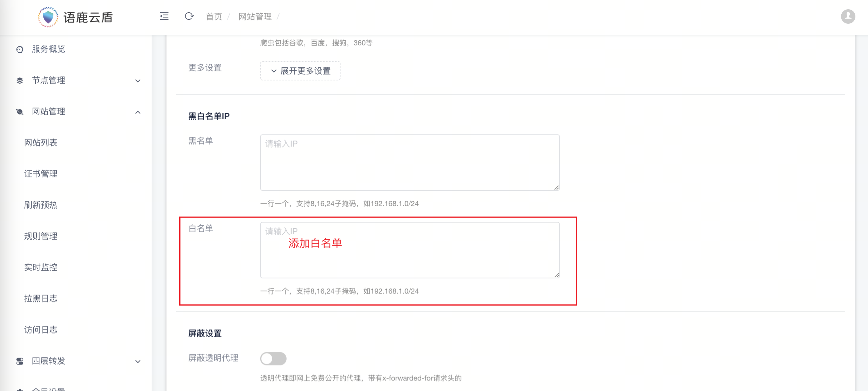868x391 pixels.
Task: Go to 证书管理 menu item
Action: pos(41,174)
